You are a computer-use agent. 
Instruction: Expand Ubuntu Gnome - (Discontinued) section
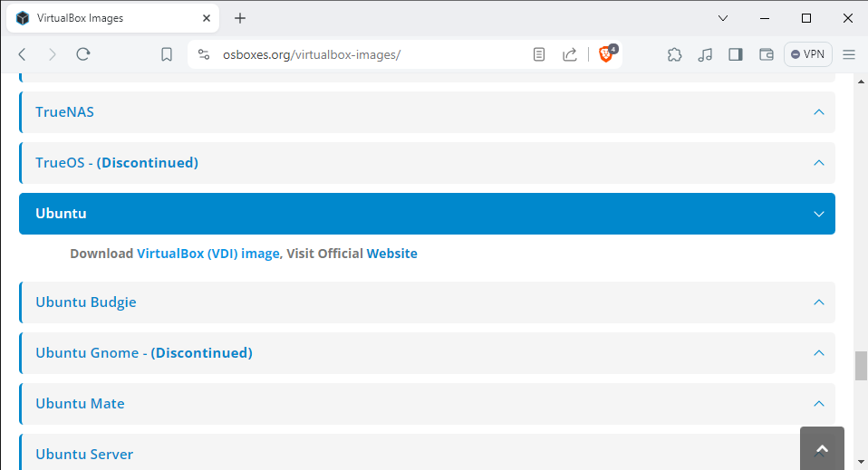(427, 353)
